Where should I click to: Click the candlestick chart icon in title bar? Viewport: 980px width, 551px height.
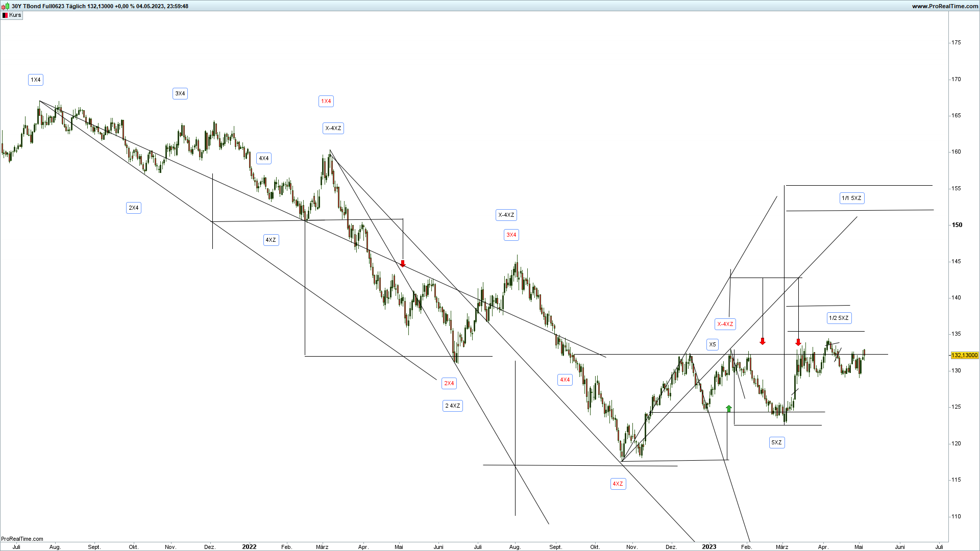(x=5, y=6)
